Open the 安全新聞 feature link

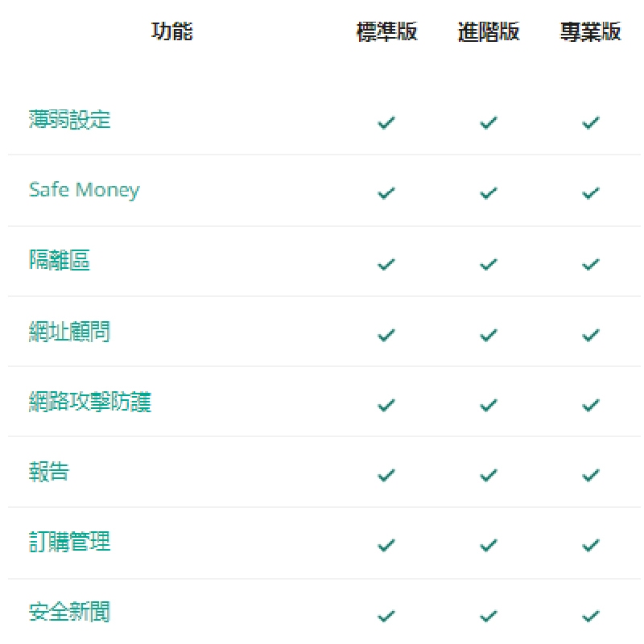[69, 613]
